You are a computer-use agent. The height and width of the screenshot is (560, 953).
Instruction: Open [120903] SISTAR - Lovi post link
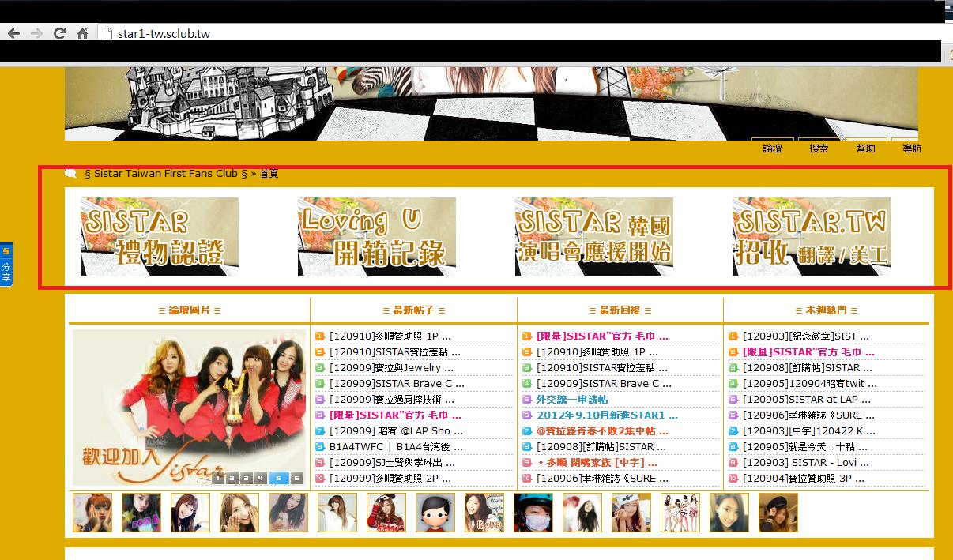pos(806,463)
